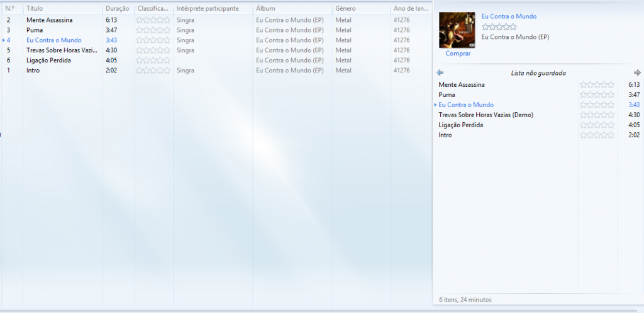Open Eu Contra o Mundo title link
Screen dimensions: 644x313
[x=509, y=16]
